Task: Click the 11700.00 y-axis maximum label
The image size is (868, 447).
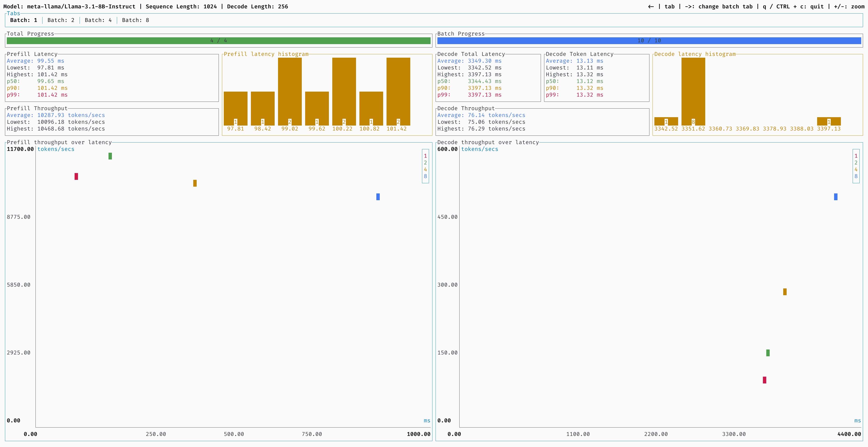Action: (20, 149)
